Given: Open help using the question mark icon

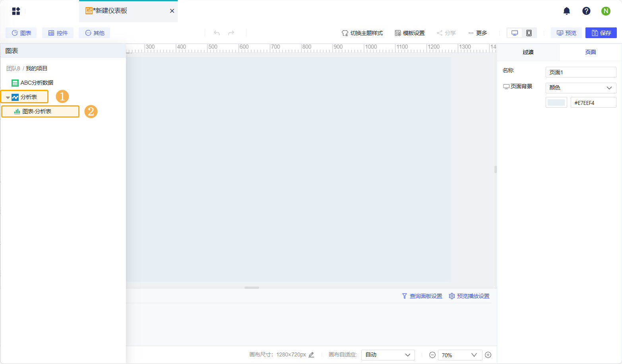Looking at the screenshot, I should (586, 11).
